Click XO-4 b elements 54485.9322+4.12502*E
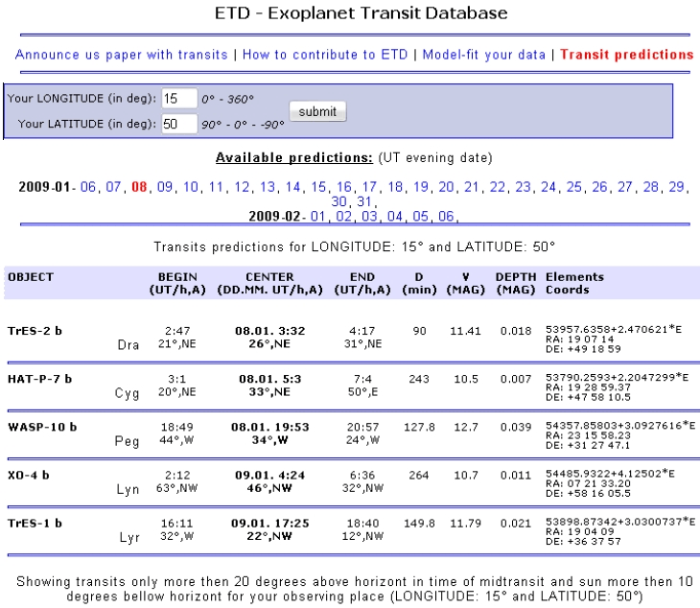 click(610, 474)
